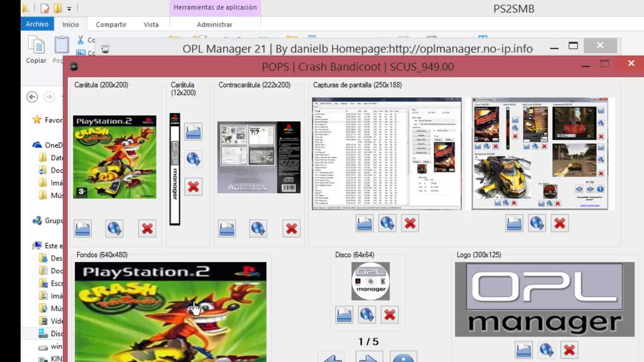Open the Archivo tab in Explorer

37,24
